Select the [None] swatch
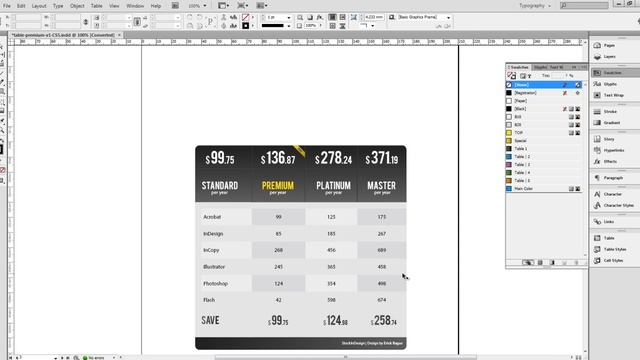The height and width of the screenshot is (360, 640). (544, 84)
